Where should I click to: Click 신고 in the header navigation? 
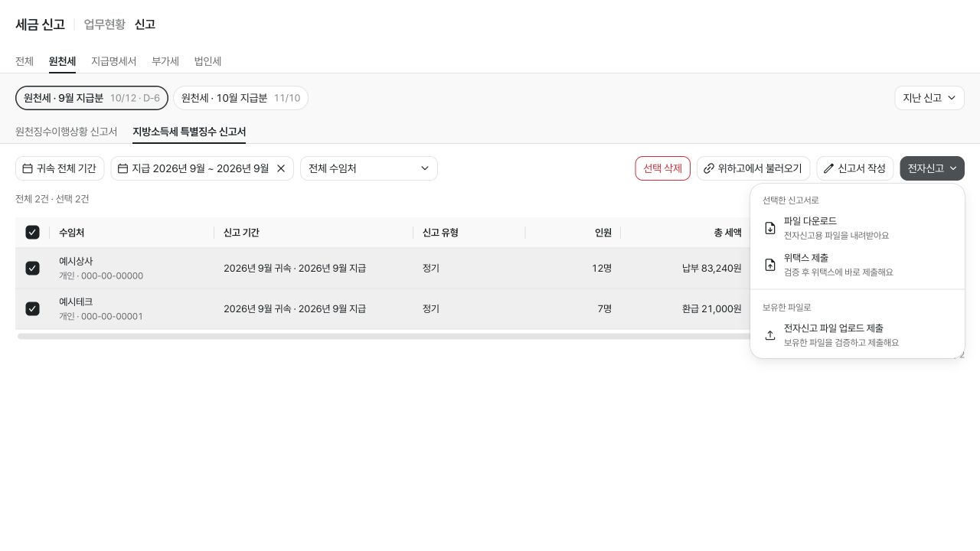point(145,24)
